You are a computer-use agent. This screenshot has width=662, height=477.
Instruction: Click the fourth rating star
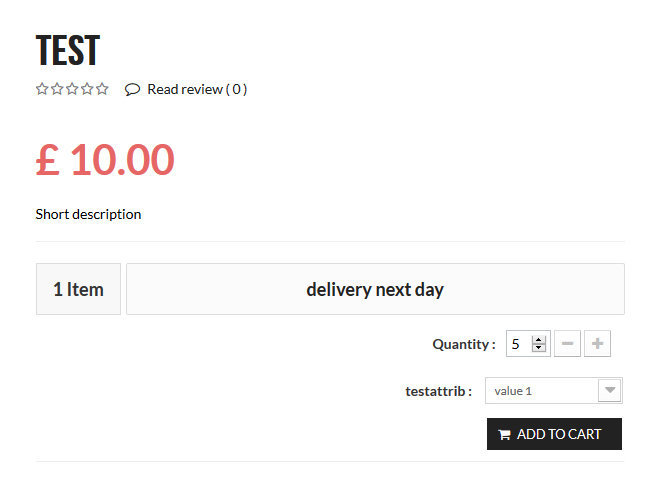pos(87,89)
